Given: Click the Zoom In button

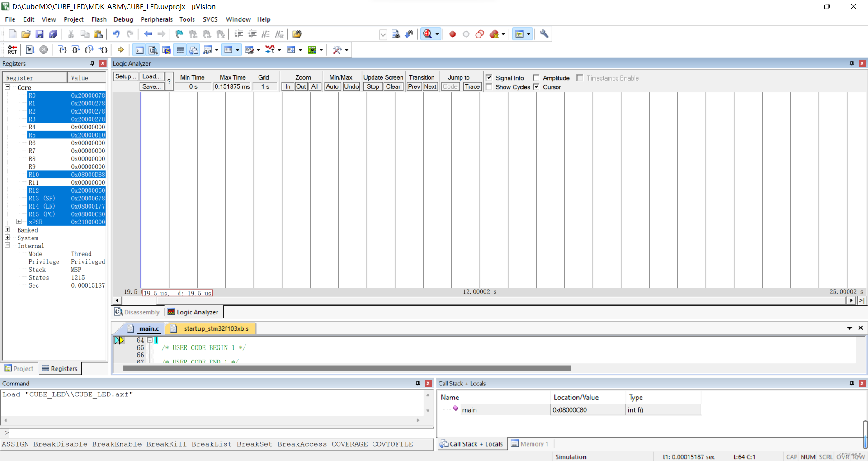Looking at the screenshot, I should pyautogui.click(x=288, y=87).
